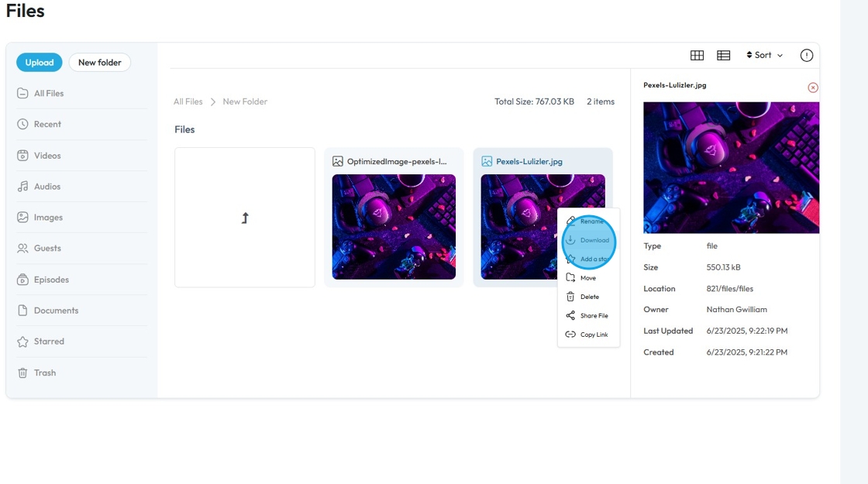
Task: Open Starred files
Action: pyautogui.click(x=49, y=342)
